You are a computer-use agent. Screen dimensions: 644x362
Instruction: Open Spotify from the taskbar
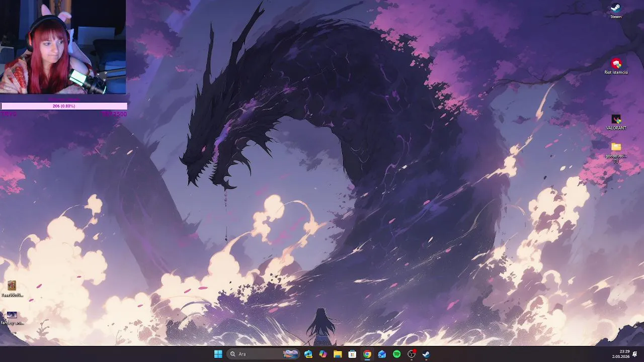coord(396,354)
